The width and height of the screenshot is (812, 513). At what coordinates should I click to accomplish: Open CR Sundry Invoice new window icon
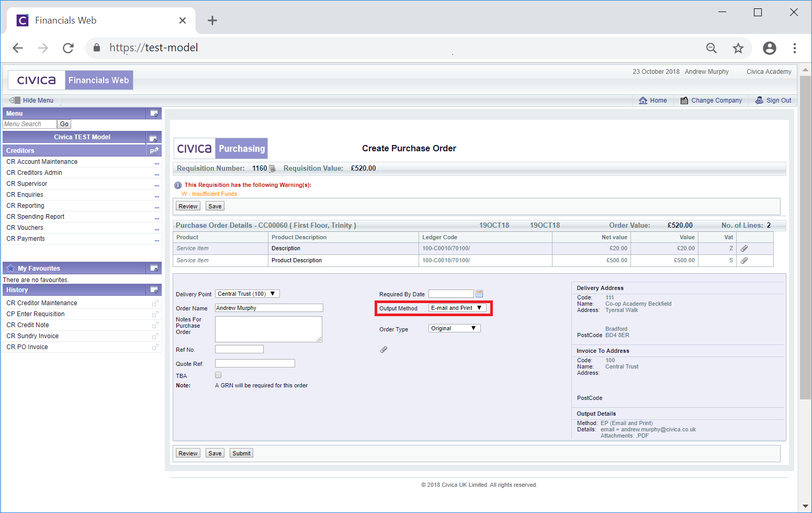point(155,336)
